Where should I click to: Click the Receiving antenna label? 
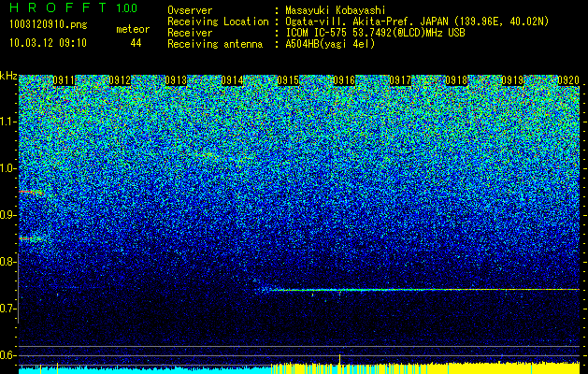[x=215, y=44]
